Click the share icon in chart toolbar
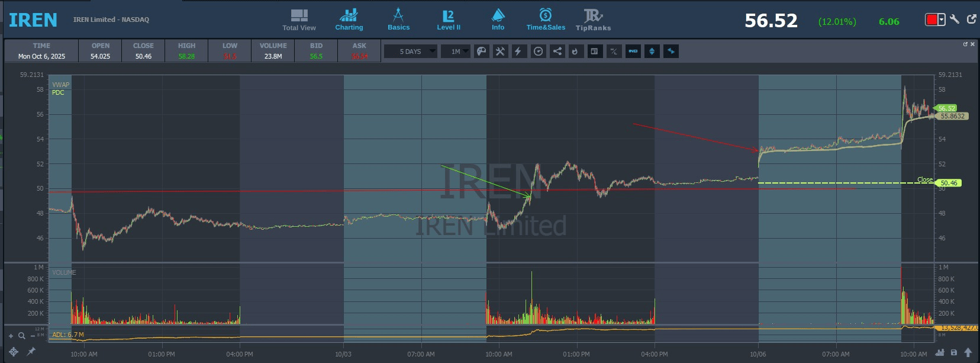The height and width of the screenshot is (363, 980). pos(557,52)
